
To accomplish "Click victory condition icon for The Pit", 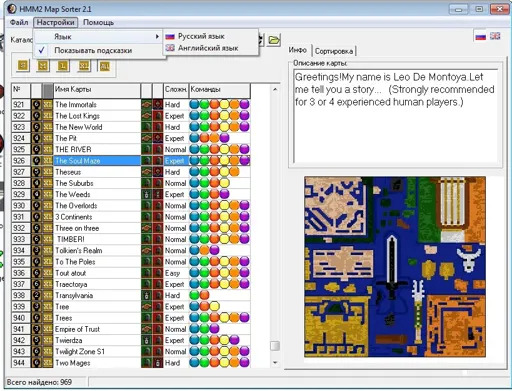I will pos(146,138).
